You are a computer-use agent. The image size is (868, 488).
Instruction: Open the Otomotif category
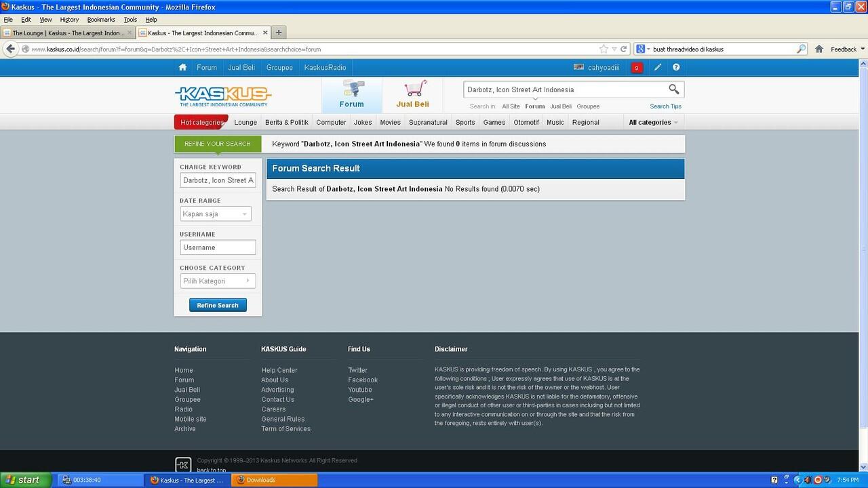[526, 122]
